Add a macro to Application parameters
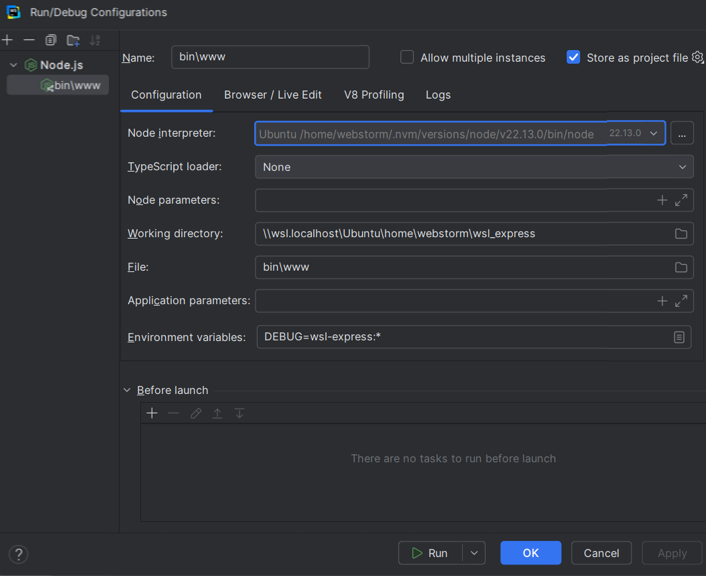 (x=662, y=301)
